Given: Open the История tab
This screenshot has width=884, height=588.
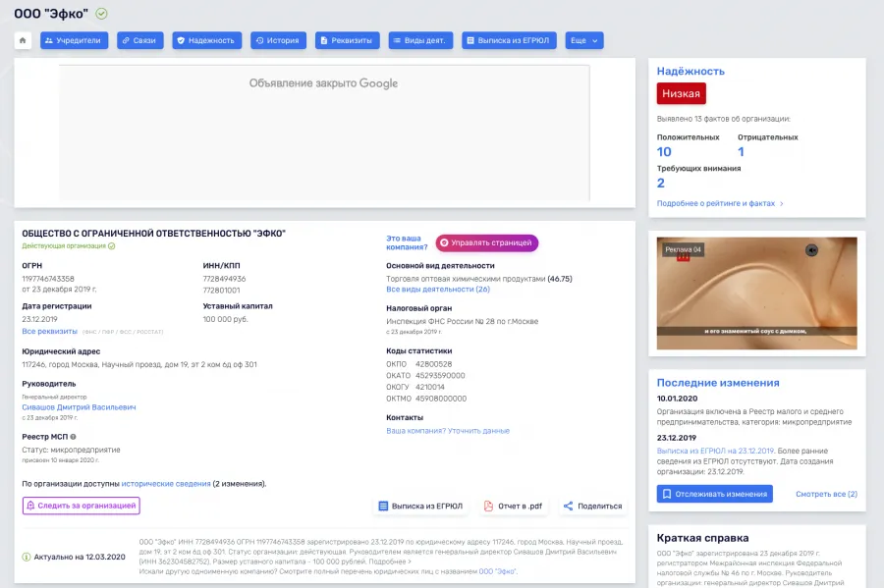Looking at the screenshot, I should click(278, 40).
